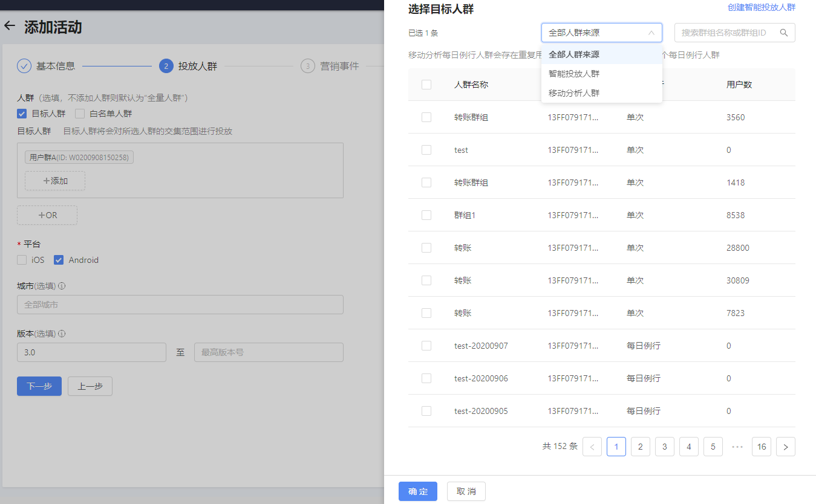Click the 最高版本号 input field
This screenshot has width=816, height=504.
[x=269, y=352]
